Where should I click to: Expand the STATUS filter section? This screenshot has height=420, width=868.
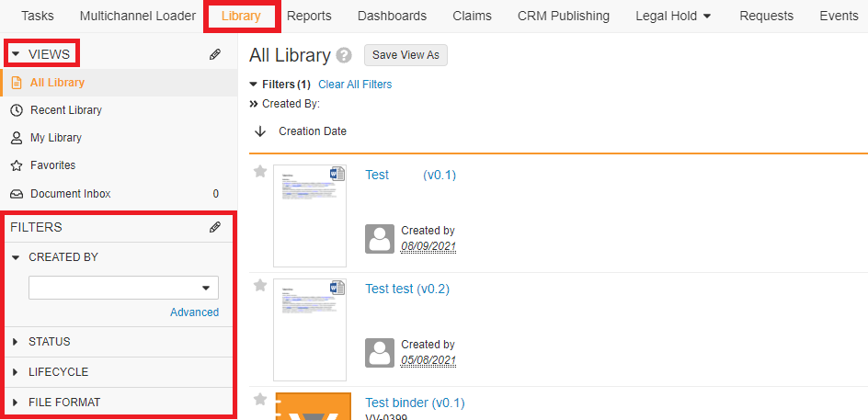(49, 342)
